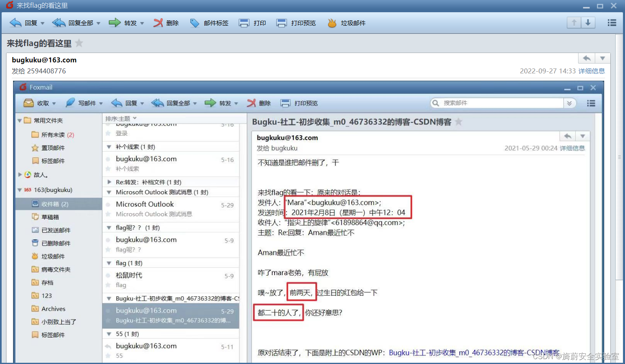
Task: Click Print Preview in inner Foxmail toolbar
Action: (x=299, y=103)
